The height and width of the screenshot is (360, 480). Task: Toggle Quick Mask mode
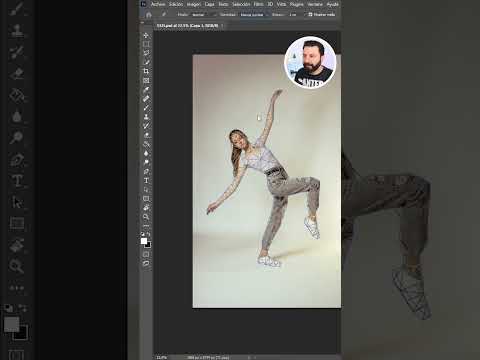(x=146, y=254)
